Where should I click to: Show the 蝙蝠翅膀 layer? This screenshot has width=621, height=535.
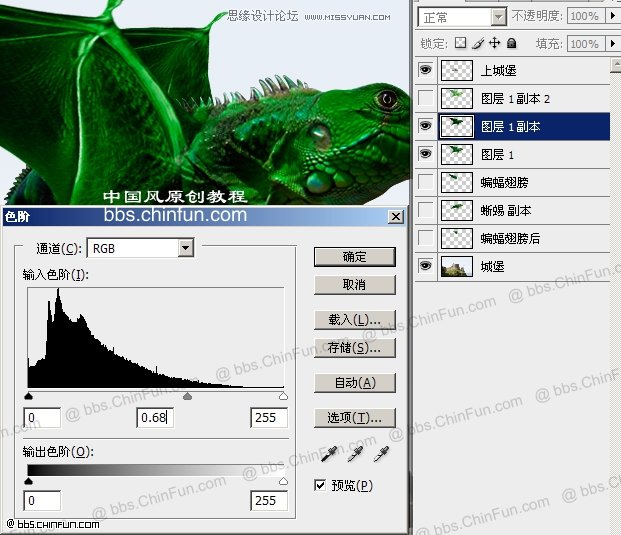coord(425,182)
